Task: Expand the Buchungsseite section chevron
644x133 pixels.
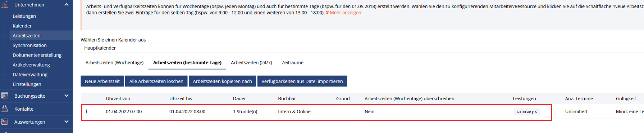Action: click(x=67, y=96)
